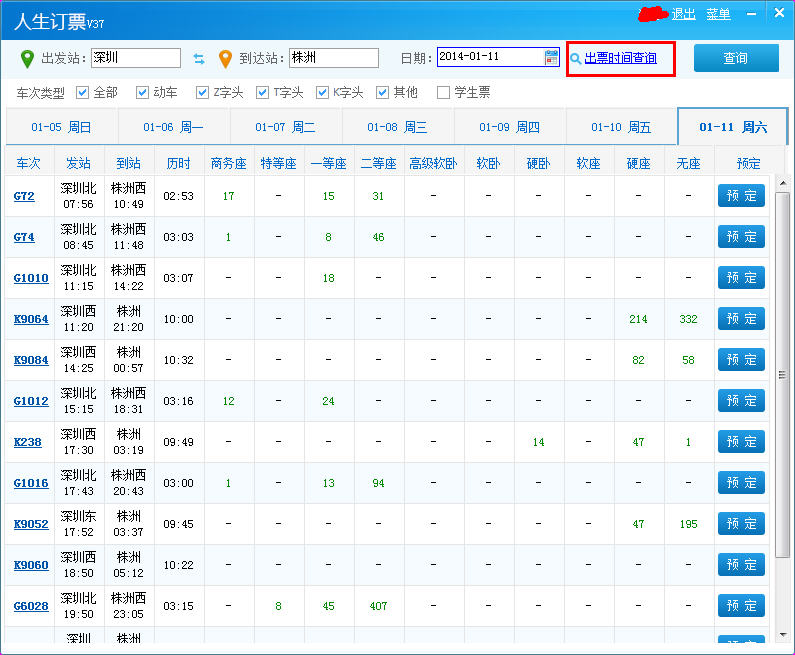Switch to the 01-09 周四 date tab

tap(510, 127)
